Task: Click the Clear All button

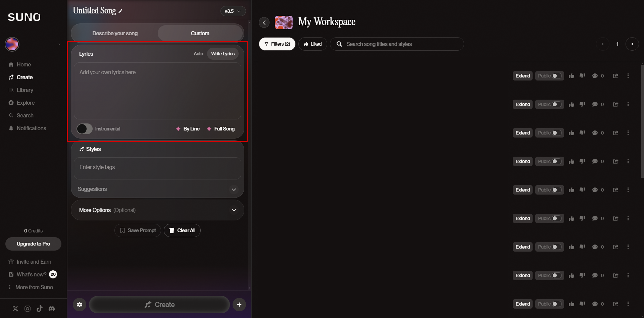Action: point(182,230)
